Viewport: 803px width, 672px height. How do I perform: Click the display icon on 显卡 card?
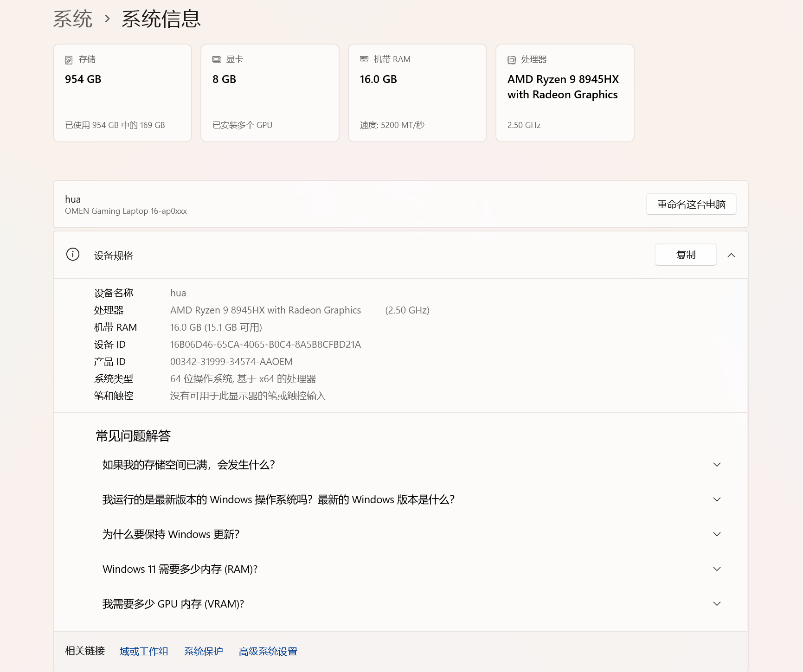(217, 59)
